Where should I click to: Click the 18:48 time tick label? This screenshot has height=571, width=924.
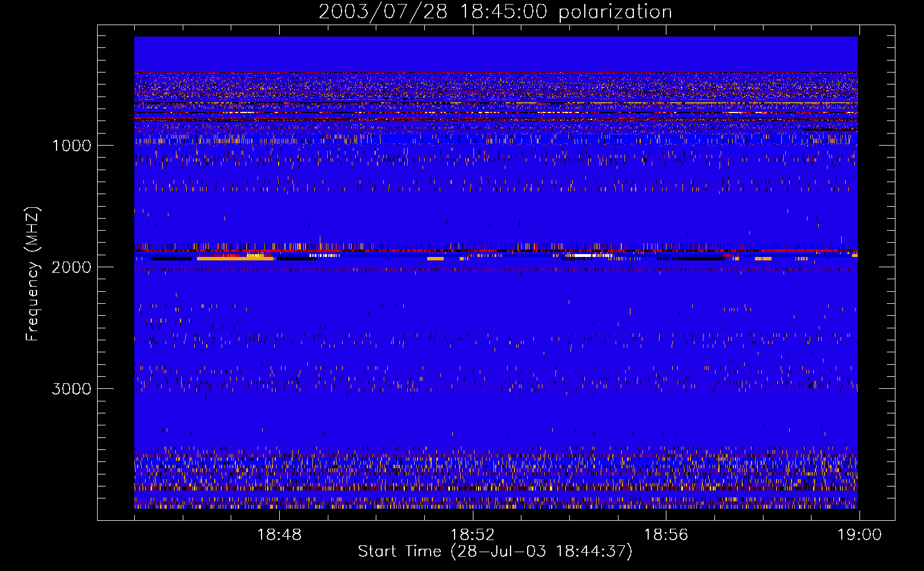click(x=279, y=535)
